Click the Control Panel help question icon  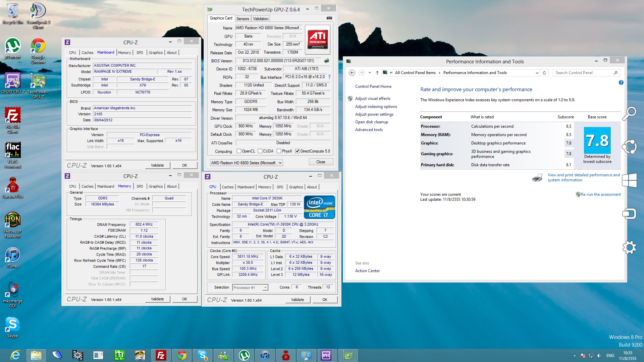[621, 82]
